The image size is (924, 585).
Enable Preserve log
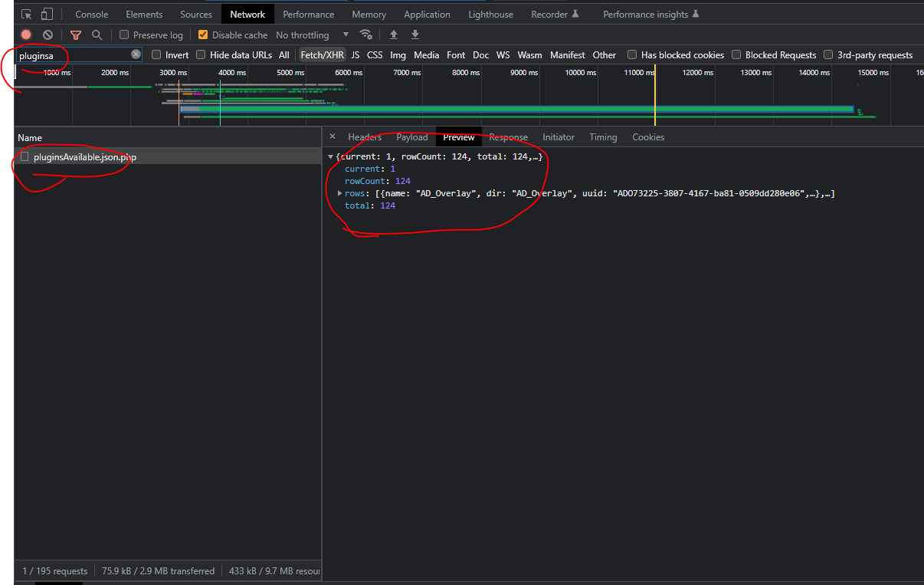(123, 35)
